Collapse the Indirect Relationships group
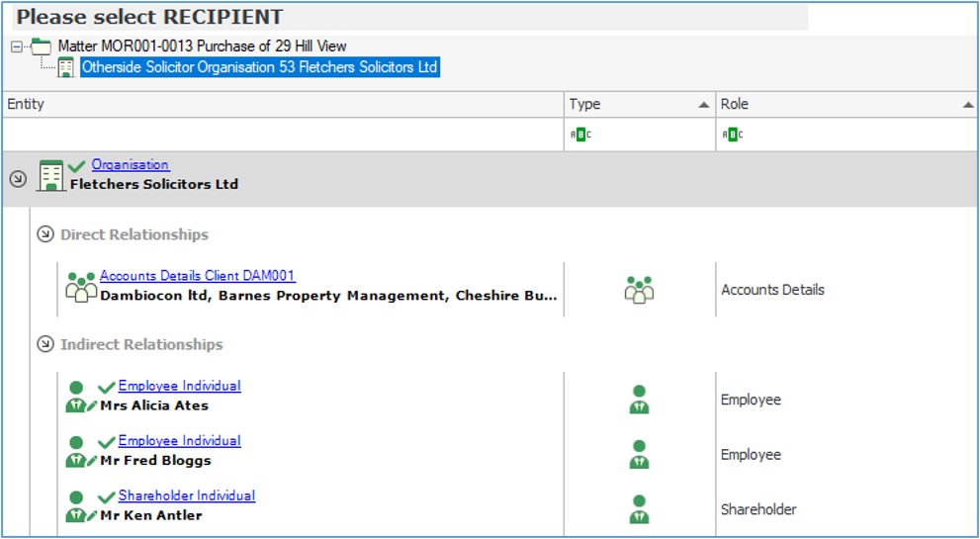This screenshot has height=539, width=980. [x=45, y=344]
